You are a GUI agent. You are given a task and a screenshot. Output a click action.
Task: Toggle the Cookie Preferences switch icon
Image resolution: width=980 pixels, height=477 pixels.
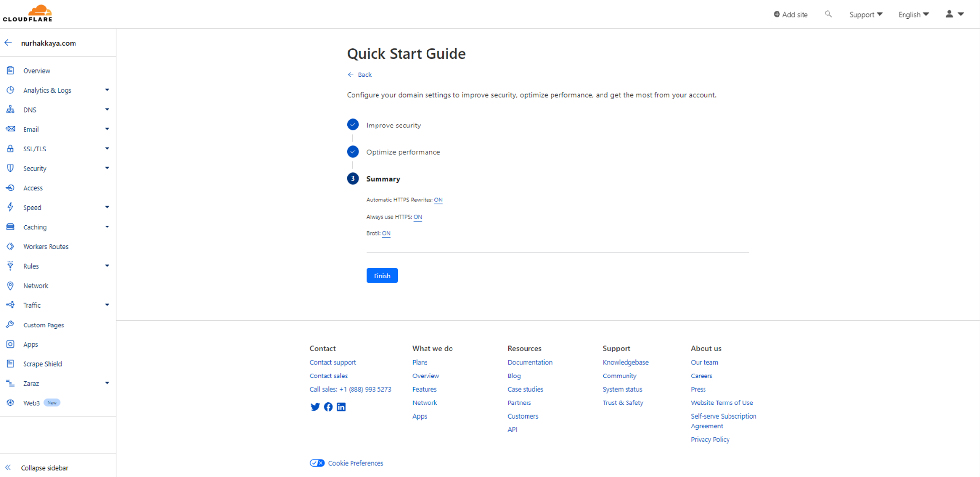[317, 463]
